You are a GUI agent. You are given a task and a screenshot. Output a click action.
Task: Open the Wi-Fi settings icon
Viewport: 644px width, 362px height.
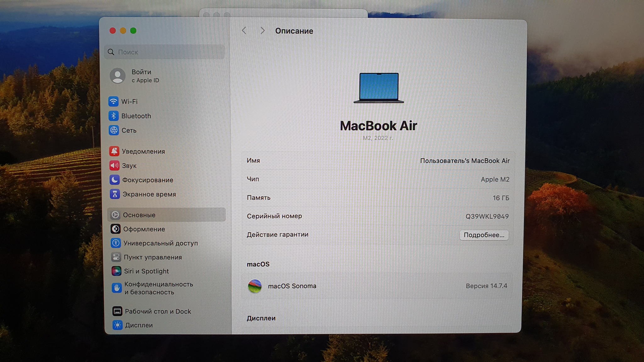(x=113, y=101)
